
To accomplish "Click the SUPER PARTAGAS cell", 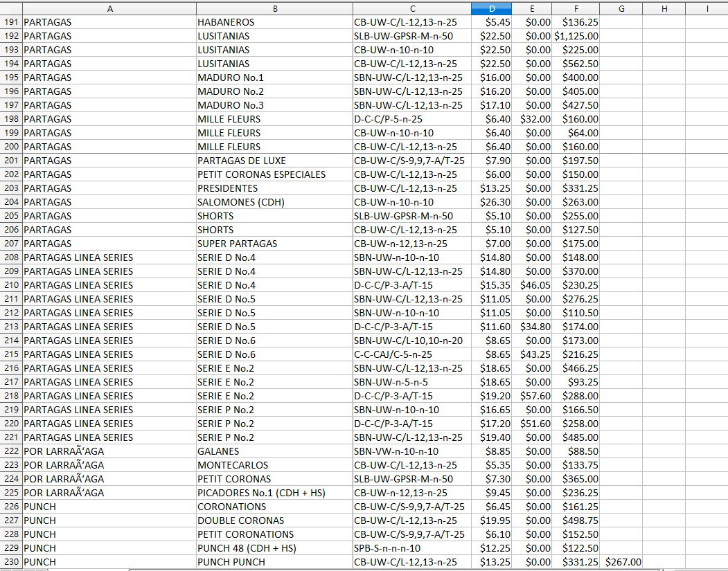I will pyautogui.click(x=275, y=244).
